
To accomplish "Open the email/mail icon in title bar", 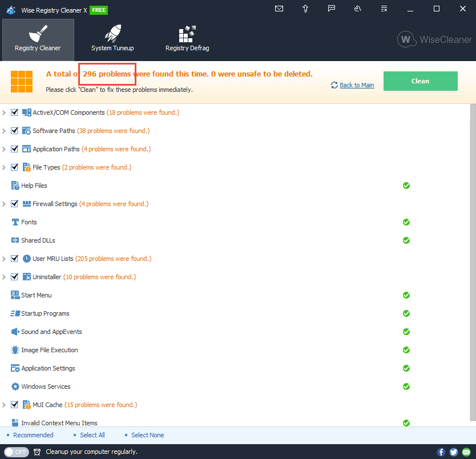I will (279, 9).
